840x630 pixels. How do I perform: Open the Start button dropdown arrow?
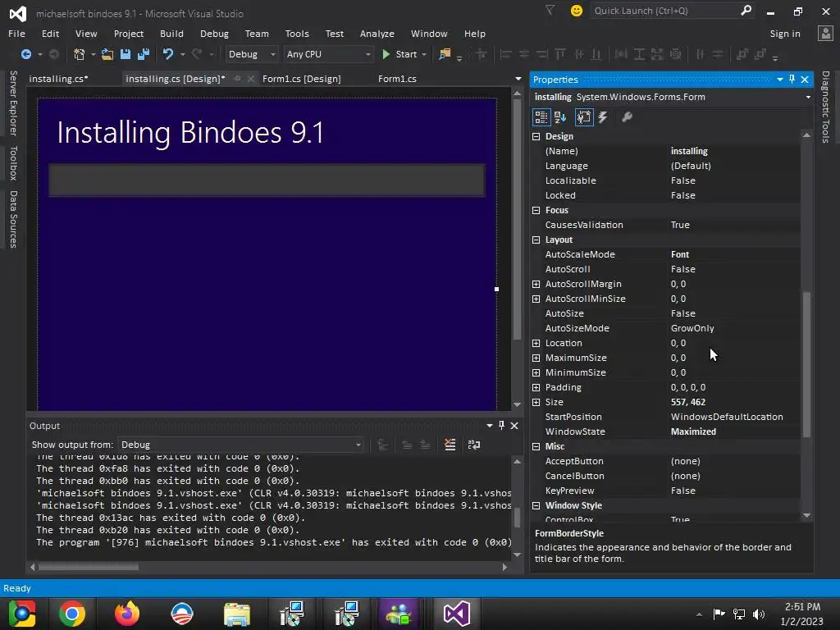424,54
